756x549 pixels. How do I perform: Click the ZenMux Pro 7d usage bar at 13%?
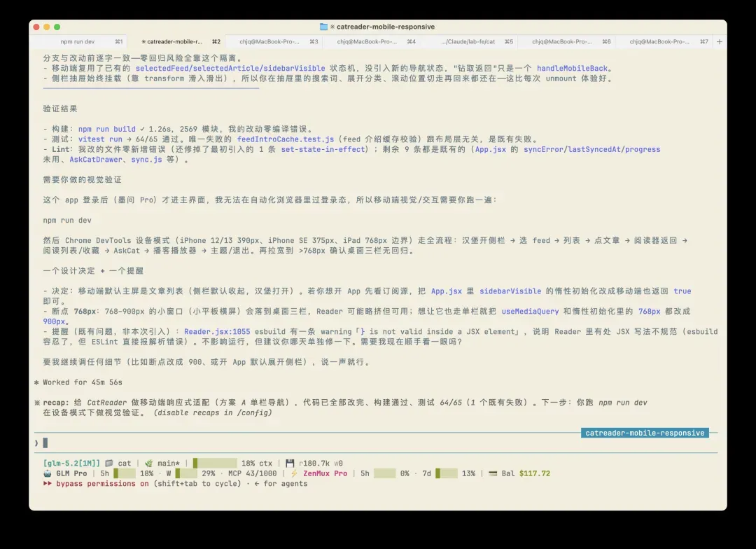point(447,473)
